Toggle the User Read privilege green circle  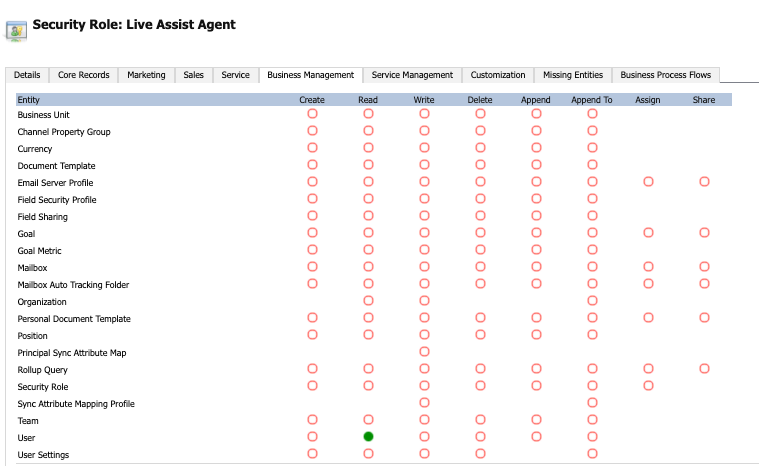368,436
